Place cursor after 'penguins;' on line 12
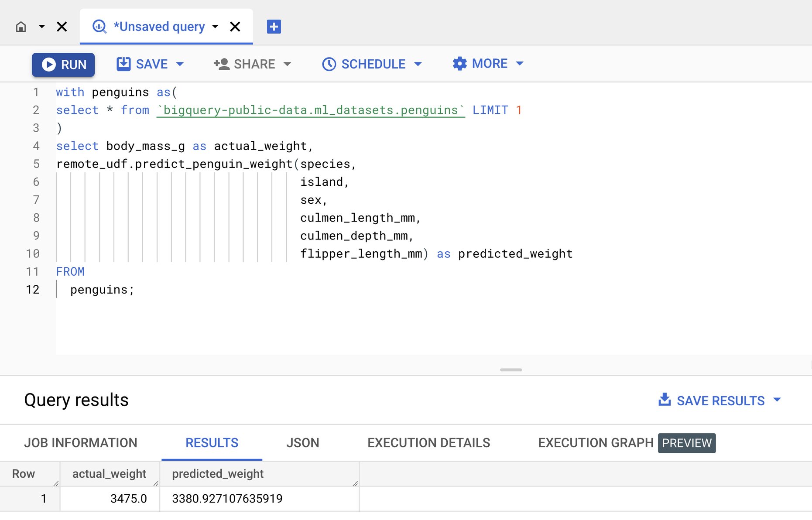The width and height of the screenshot is (812, 520). [x=135, y=290]
